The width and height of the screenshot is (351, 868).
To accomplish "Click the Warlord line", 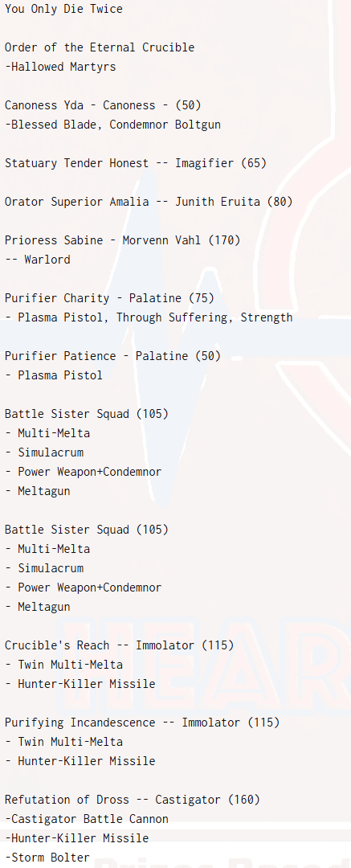I will 38,260.
